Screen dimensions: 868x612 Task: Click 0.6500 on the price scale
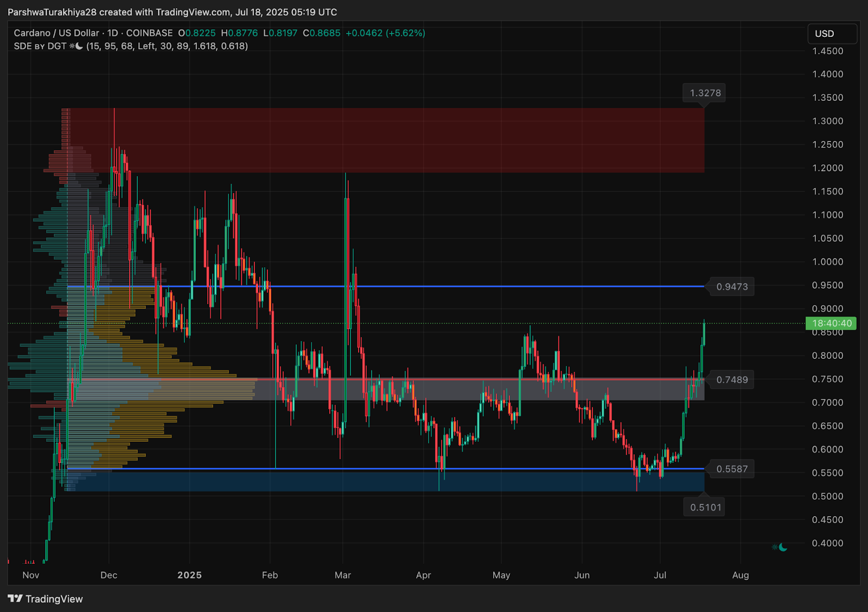click(827, 426)
